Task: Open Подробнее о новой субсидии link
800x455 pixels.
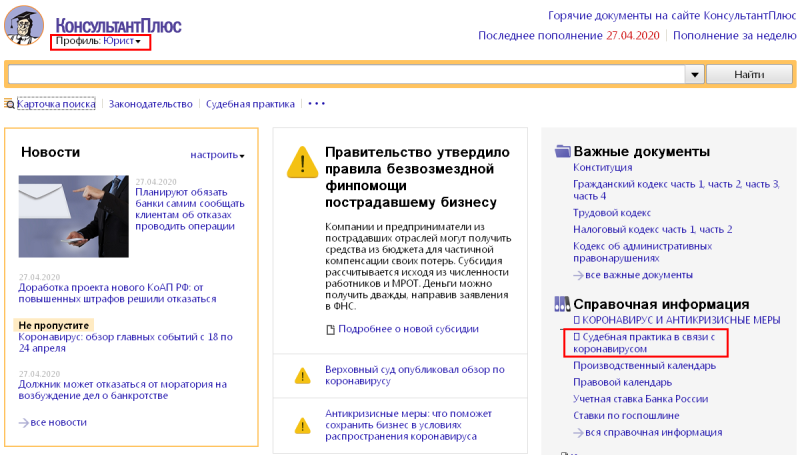Action: click(x=408, y=329)
